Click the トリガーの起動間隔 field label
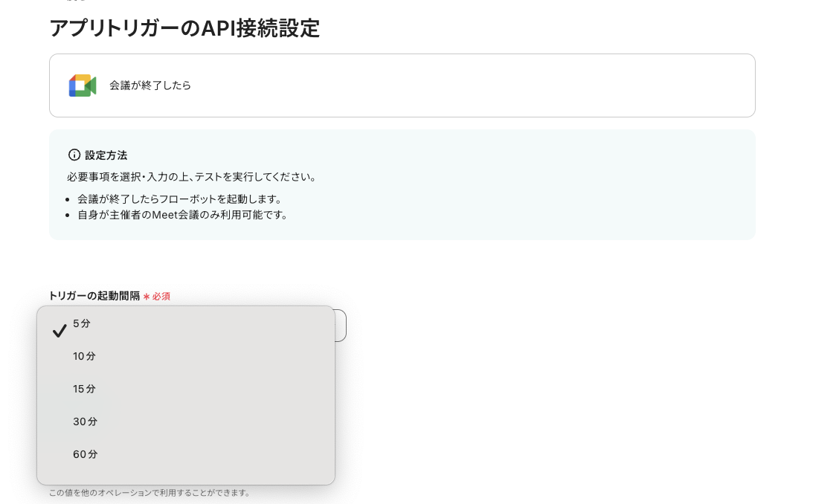 [94, 296]
